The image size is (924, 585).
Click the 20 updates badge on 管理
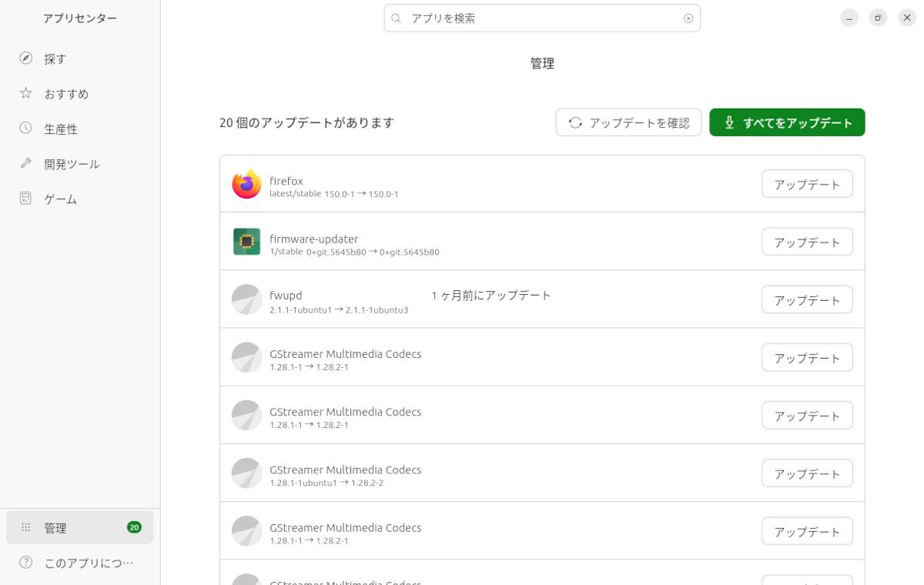(x=134, y=526)
